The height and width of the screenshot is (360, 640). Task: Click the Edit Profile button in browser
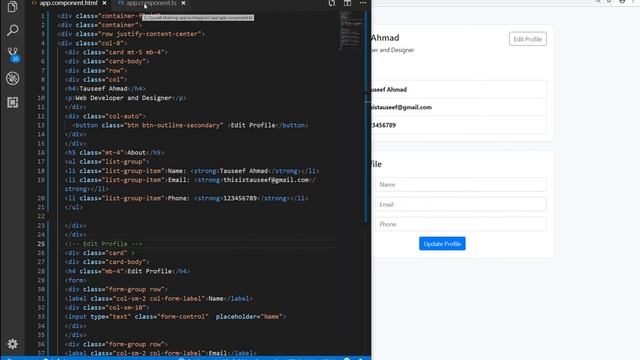point(527,39)
